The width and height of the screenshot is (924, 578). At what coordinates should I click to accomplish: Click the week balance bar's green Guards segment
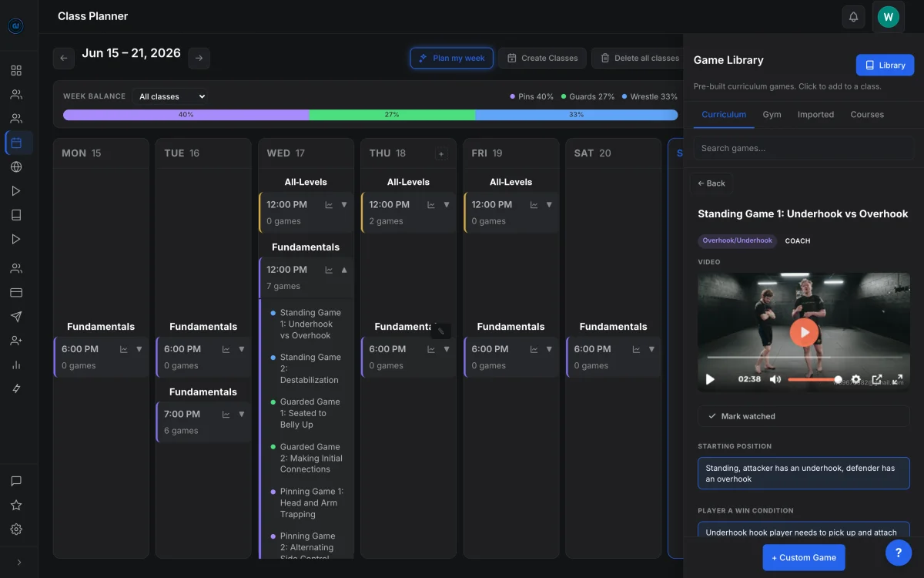pos(392,115)
